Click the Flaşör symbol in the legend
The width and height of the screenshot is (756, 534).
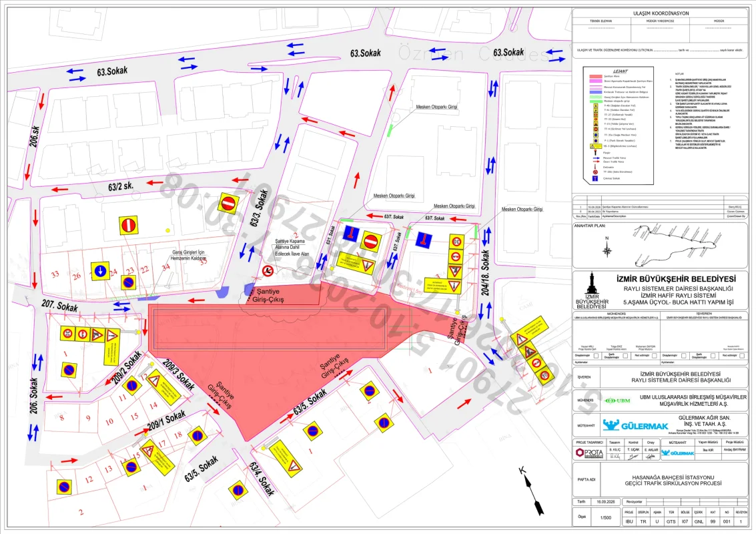(595, 153)
